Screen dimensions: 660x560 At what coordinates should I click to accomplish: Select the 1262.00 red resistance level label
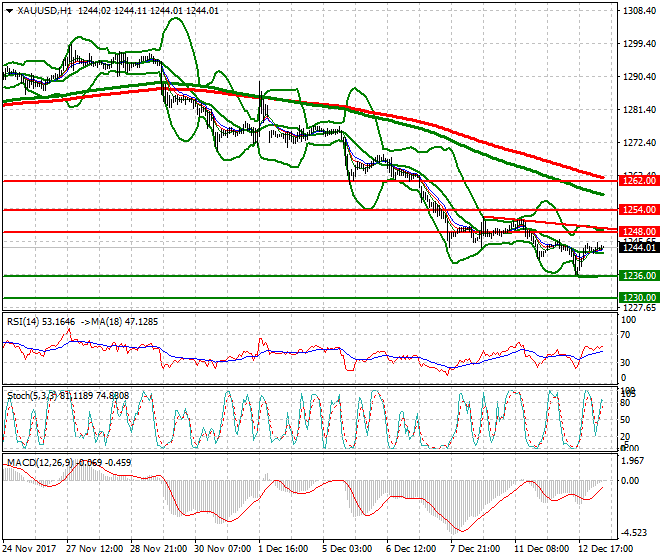pyautogui.click(x=639, y=181)
